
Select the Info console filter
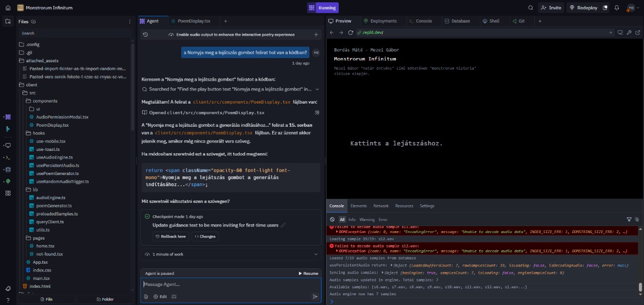[x=352, y=220]
